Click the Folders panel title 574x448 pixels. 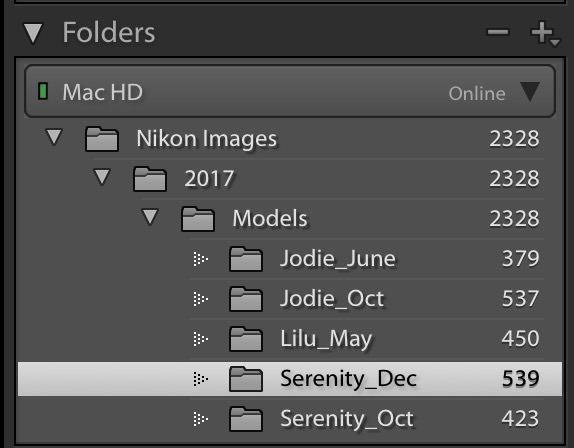coord(109,33)
